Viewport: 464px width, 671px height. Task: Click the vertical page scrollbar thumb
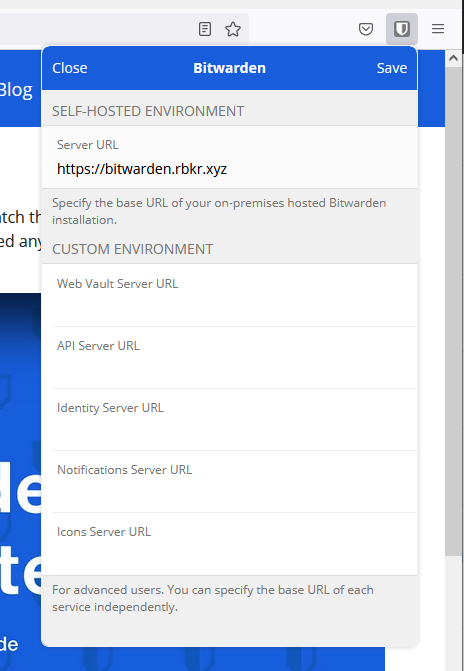coord(454,311)
